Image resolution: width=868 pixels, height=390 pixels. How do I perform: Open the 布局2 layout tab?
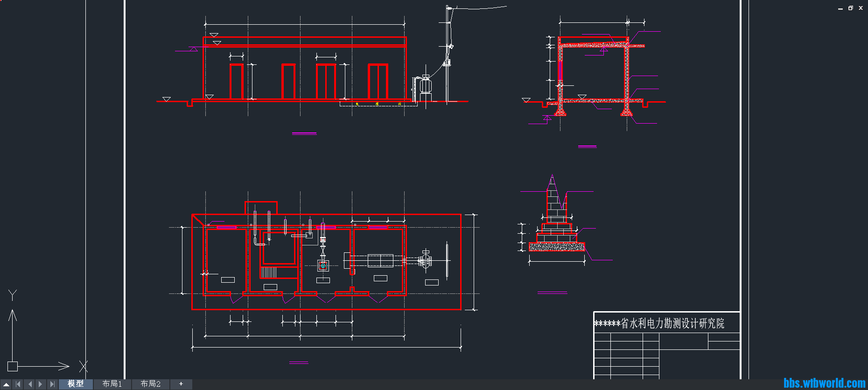[150, 383]
